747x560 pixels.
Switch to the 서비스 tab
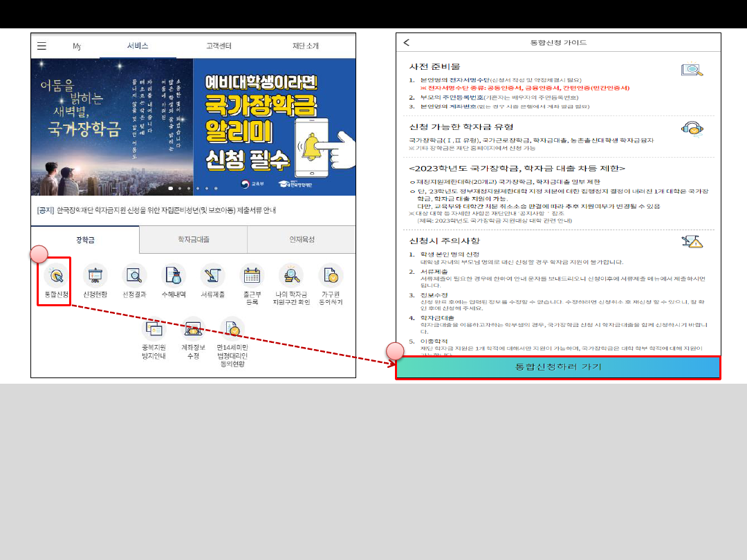[x=138, y=46]
